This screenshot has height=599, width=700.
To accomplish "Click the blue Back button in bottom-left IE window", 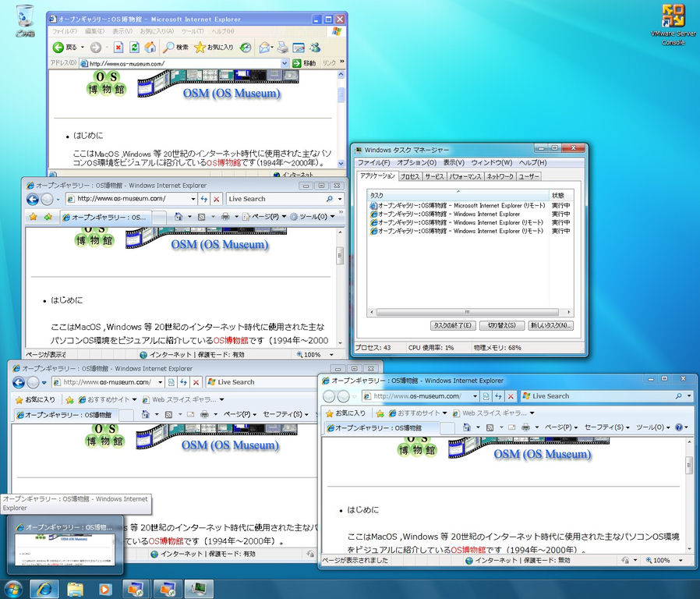I will [x=19, y=382].
